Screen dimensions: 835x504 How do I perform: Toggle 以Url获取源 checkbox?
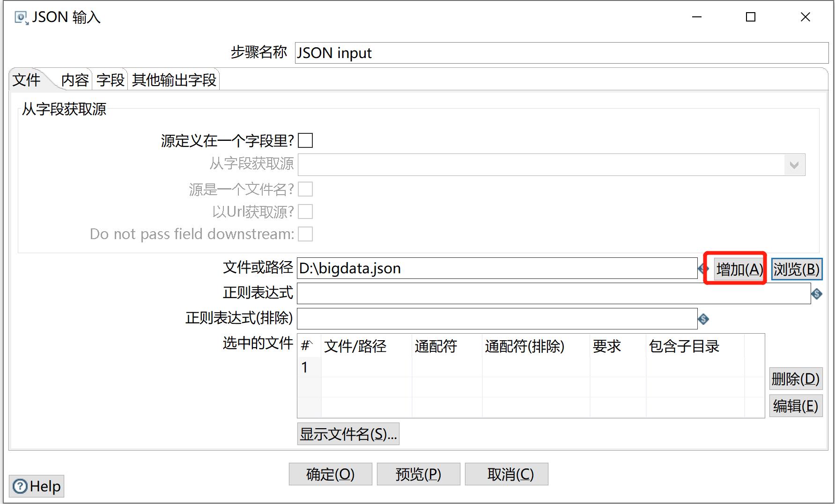click(305, 212)
